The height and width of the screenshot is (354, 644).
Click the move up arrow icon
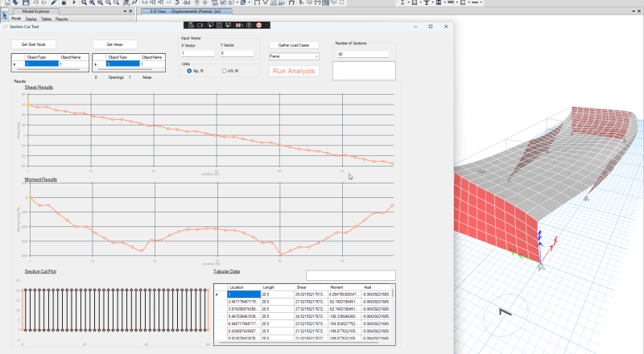click(197, 2)
